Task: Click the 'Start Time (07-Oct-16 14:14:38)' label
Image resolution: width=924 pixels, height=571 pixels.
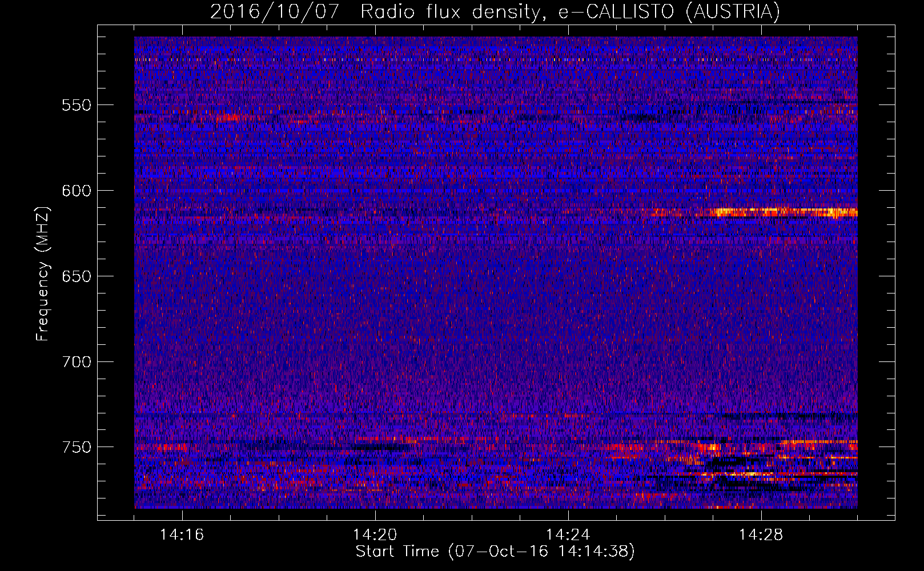Action: coord(495,552)
